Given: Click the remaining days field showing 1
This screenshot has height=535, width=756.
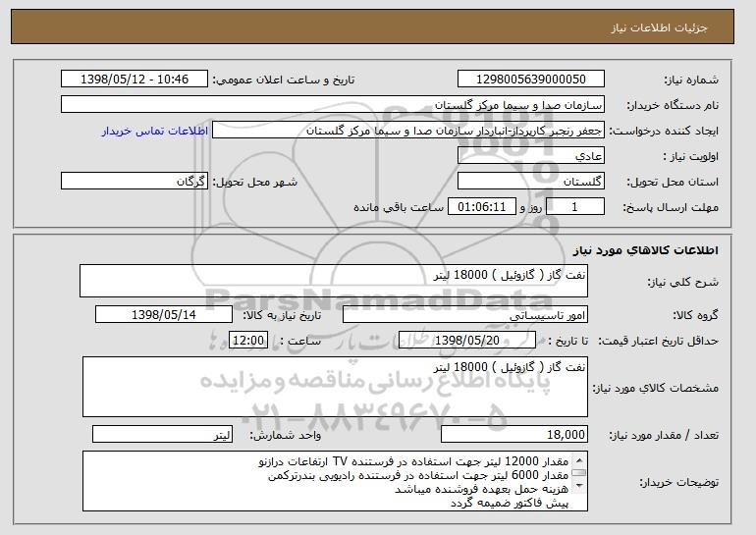Looking at the screenshot, I should click(575, 207).
